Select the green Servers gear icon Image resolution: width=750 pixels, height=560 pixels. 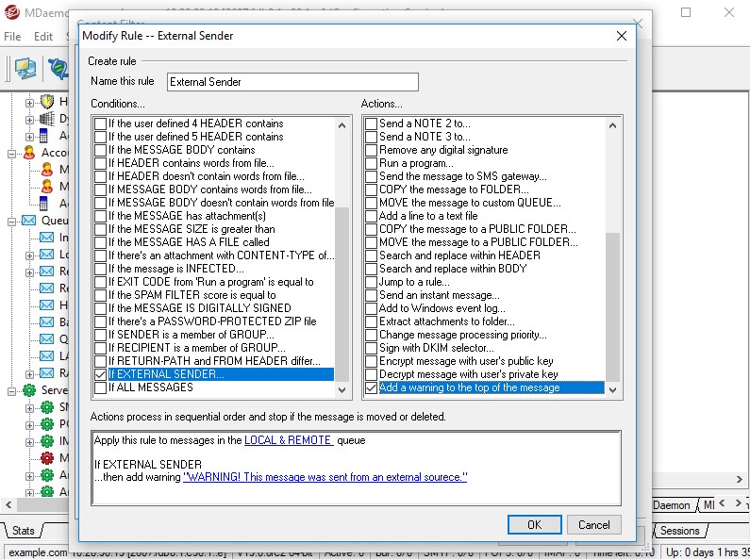[x=29, y=390]
